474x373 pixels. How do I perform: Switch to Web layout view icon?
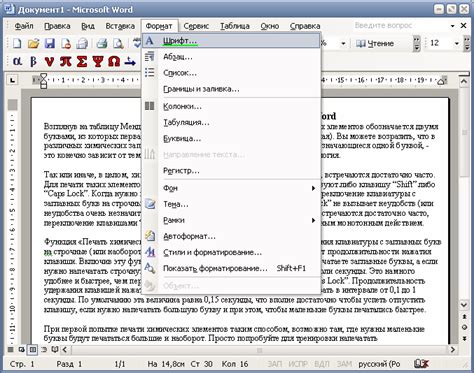[x=22, y=350]
